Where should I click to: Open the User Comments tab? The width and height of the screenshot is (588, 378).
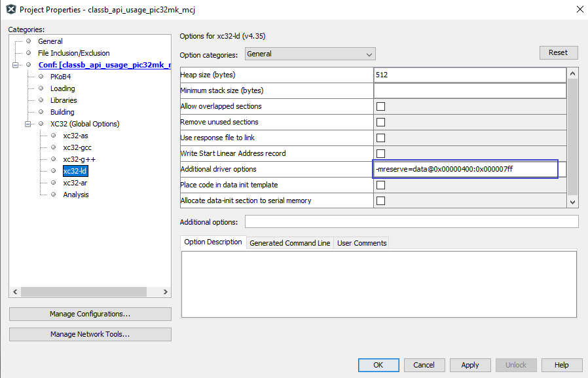361,243
